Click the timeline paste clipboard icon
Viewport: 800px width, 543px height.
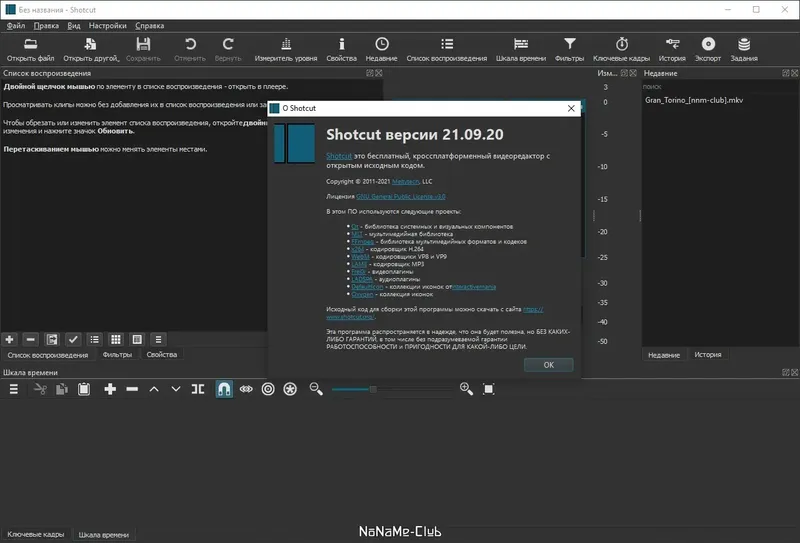click(x=84, y=389)
